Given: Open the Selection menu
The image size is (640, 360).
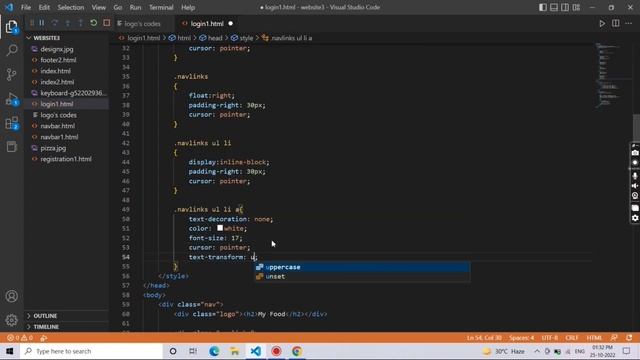Looking at the screenshot, I should (x=71, y=7).
